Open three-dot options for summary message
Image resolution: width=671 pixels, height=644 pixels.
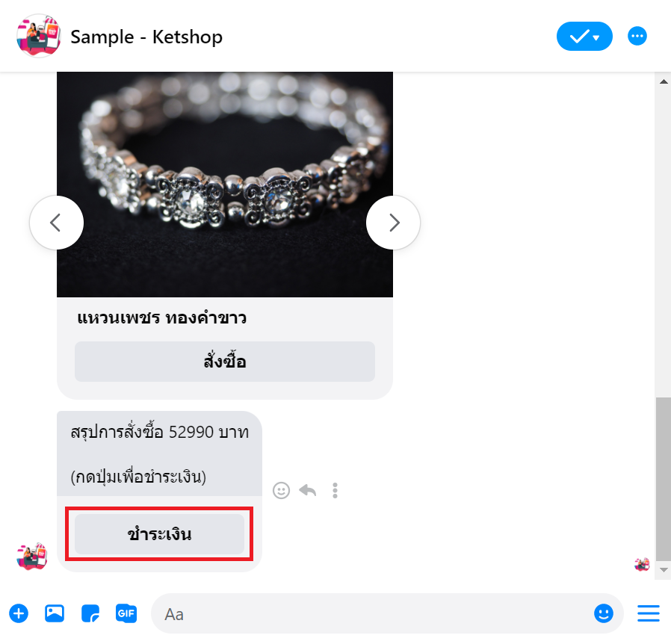tap(335, 490)
